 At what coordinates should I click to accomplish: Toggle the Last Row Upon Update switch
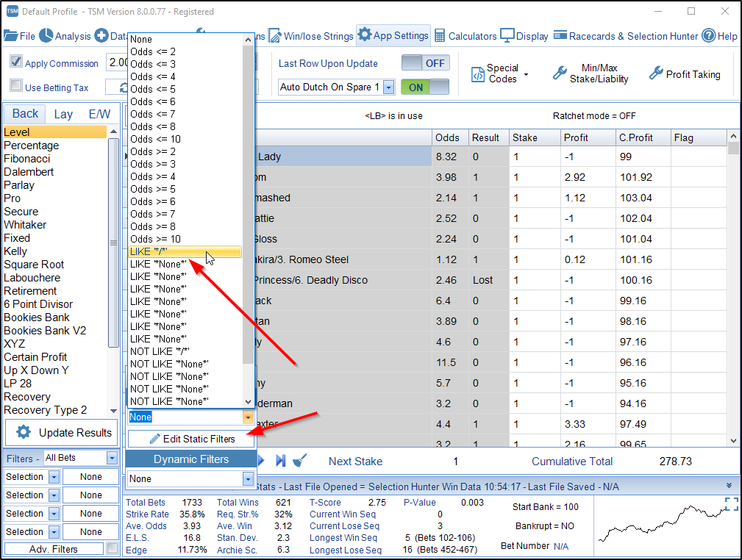(x=425, y=63)
